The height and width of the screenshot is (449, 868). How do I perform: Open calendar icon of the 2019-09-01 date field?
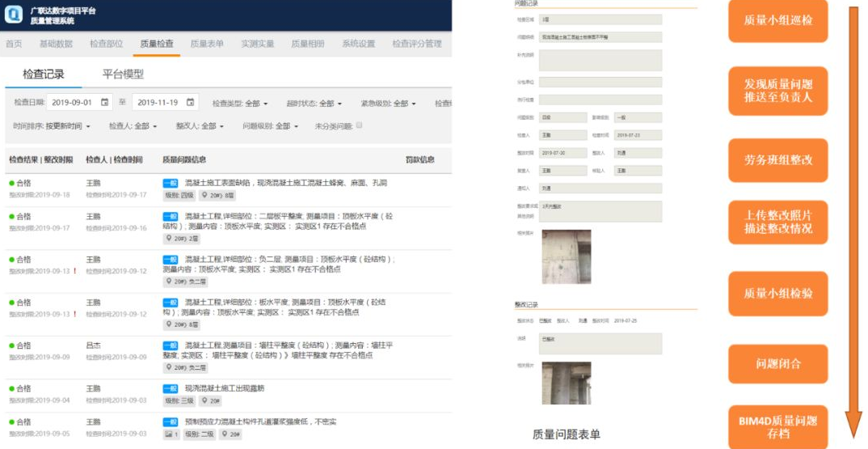pyautogui.click(x=104, y=103)
